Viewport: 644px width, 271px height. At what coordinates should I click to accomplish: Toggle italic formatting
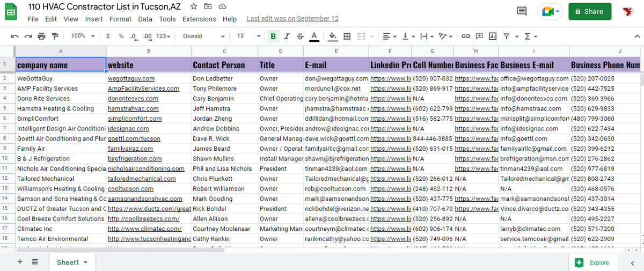(x=287, y=36)
